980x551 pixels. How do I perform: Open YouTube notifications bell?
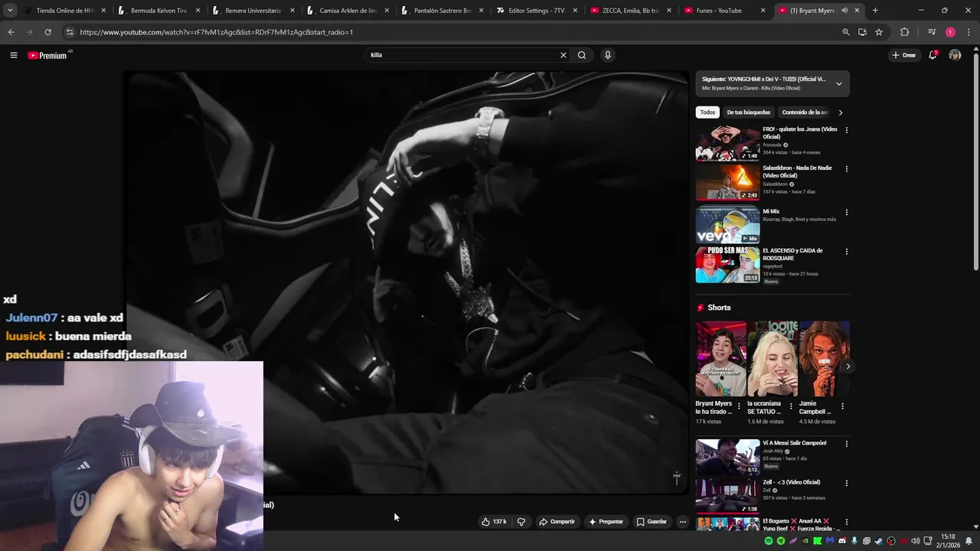point(933,55)
